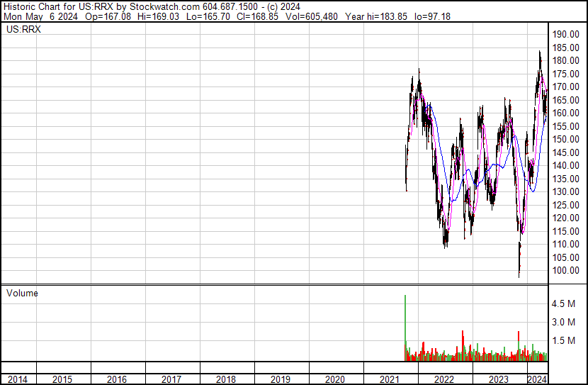This screenshot has width=588, height=385.
Task: Click the 100.00 price axis label
Action: 566,270
